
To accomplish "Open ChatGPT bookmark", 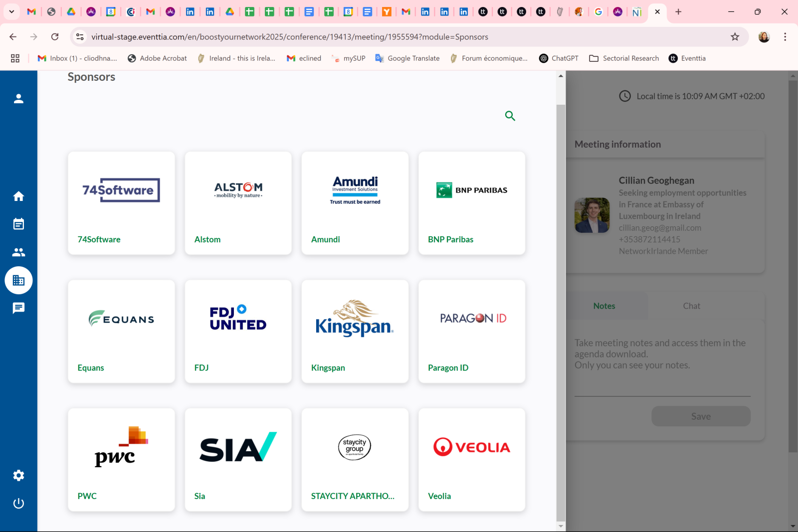I will click(559, 58).
